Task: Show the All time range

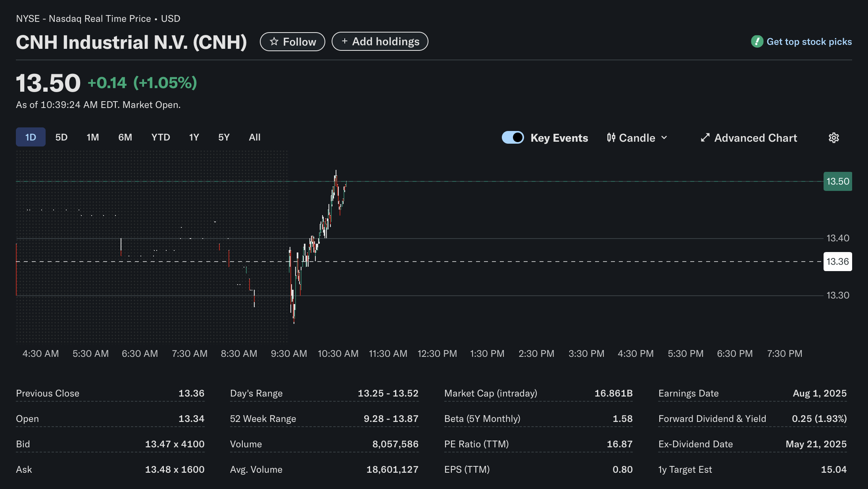Action: 255,137
